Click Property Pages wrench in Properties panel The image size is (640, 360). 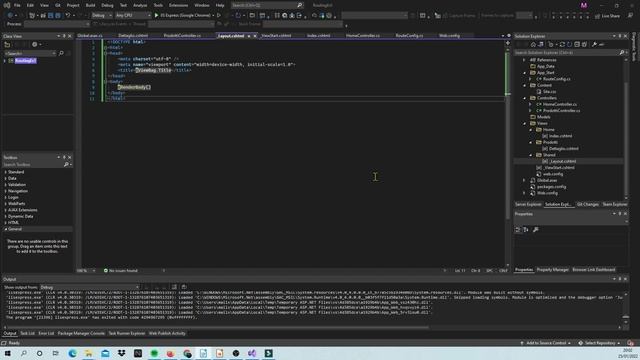coord(536,230)
